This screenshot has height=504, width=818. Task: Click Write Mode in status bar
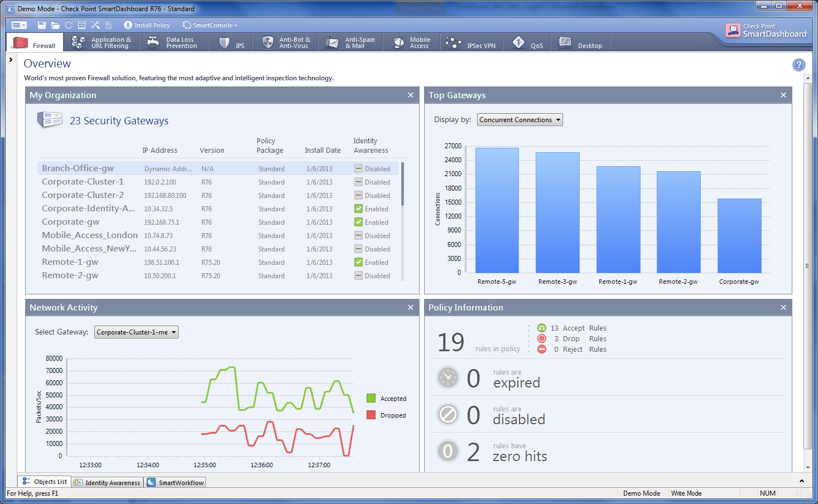click(686, 493)
